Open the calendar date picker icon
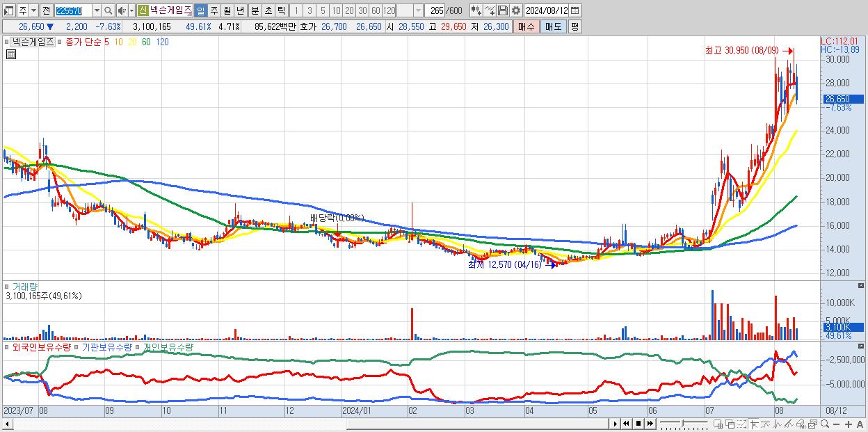The height and width of the screenshot is (432, 868). 575,10
